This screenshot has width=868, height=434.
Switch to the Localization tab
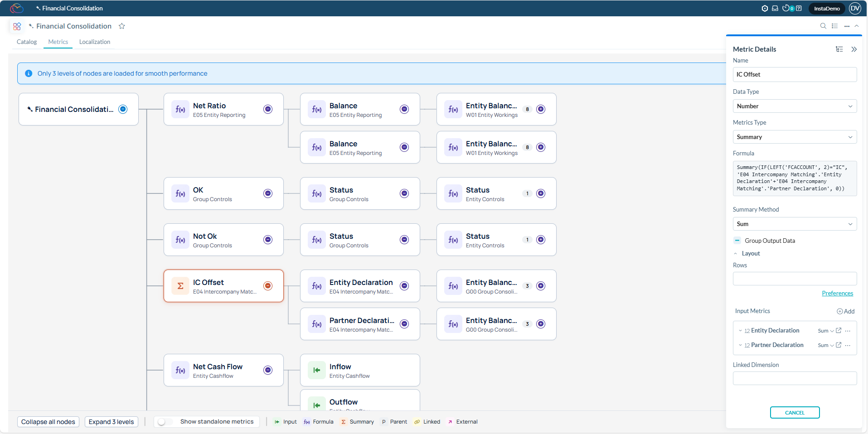point(95,42)
